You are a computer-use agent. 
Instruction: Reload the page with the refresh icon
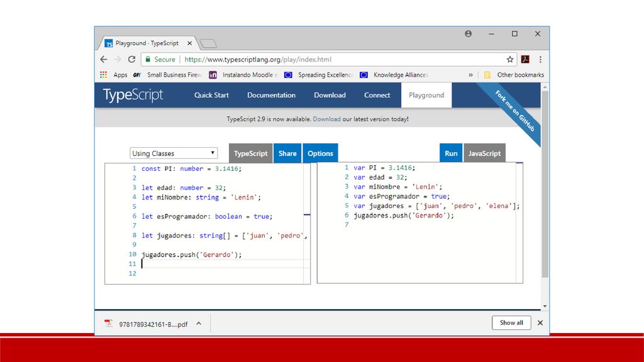[131, 60]
